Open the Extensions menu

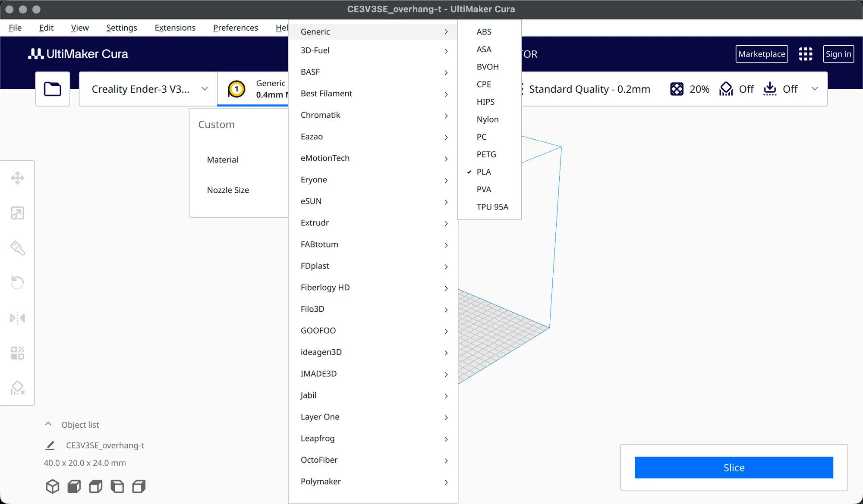click(x=175, y=28)
